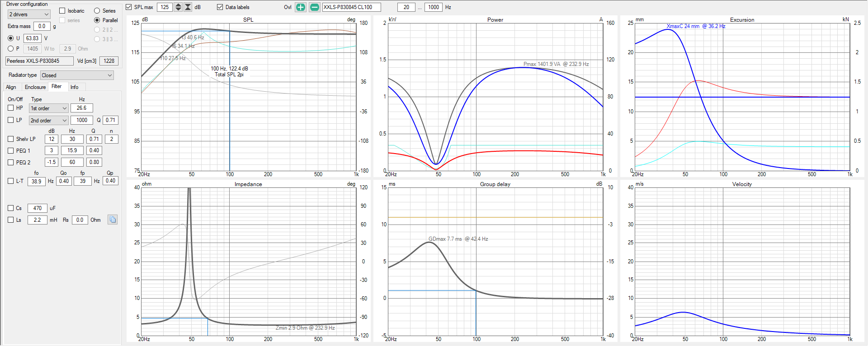Disable Data labels checkbox
The image size is (868, 346).
click(220, 7)
